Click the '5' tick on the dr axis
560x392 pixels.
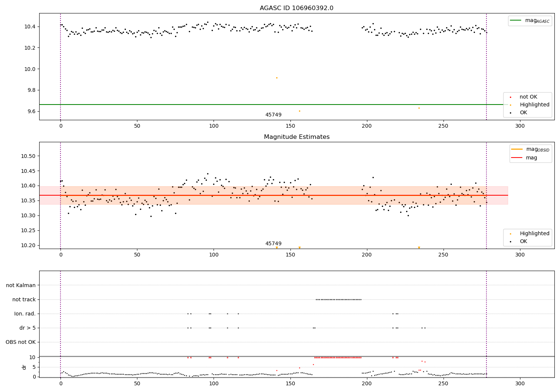coord(34,367)
